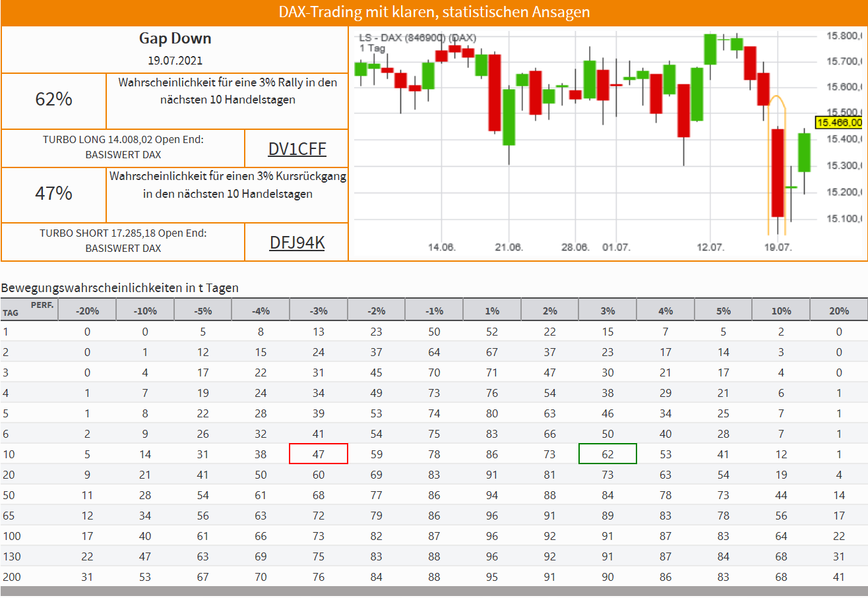
Task: Click the -3% column header
Action: pyautogui.click(x=319, y=311)
